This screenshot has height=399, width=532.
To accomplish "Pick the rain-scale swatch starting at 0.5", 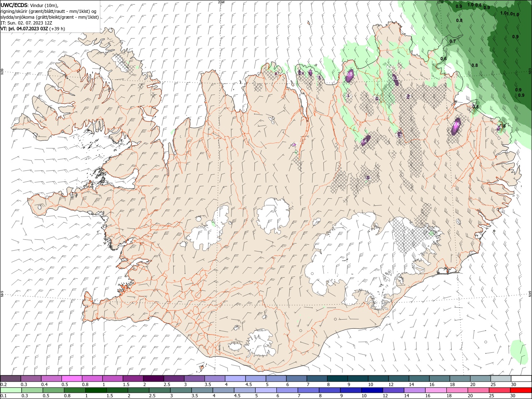I will tap(53, 390).
